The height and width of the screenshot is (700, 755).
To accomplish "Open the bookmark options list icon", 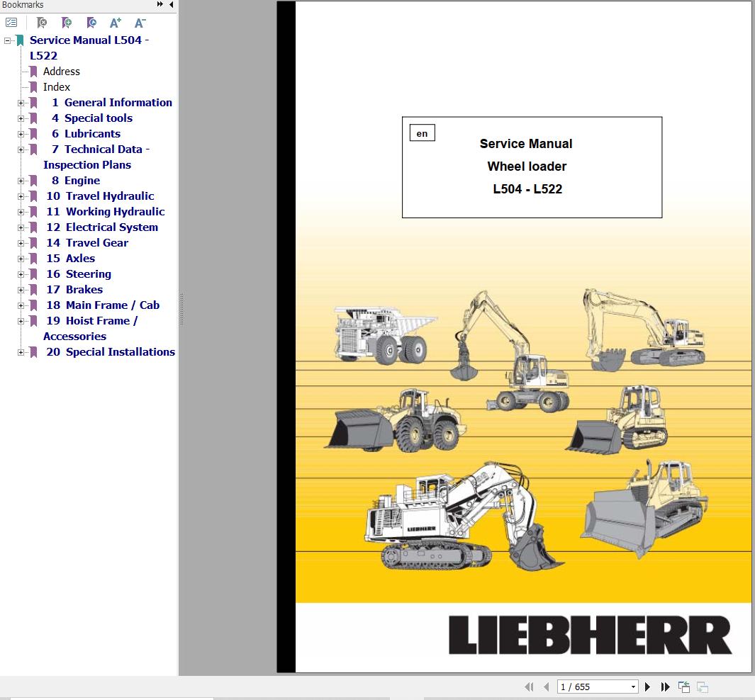I will click(11, 23).
